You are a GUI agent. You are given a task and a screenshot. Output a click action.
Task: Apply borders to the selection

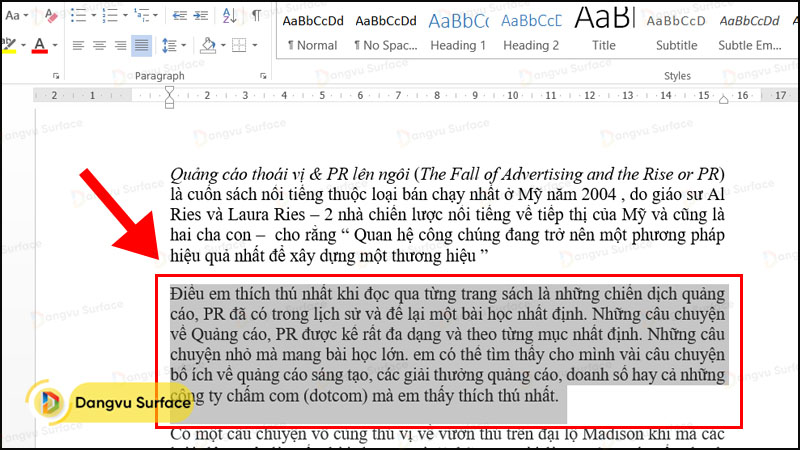(239, 45)
